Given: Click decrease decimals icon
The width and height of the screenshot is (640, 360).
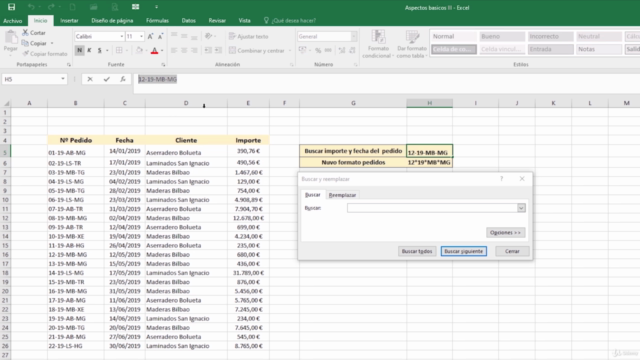Looking at the screenshot, I should pos(352,50).
